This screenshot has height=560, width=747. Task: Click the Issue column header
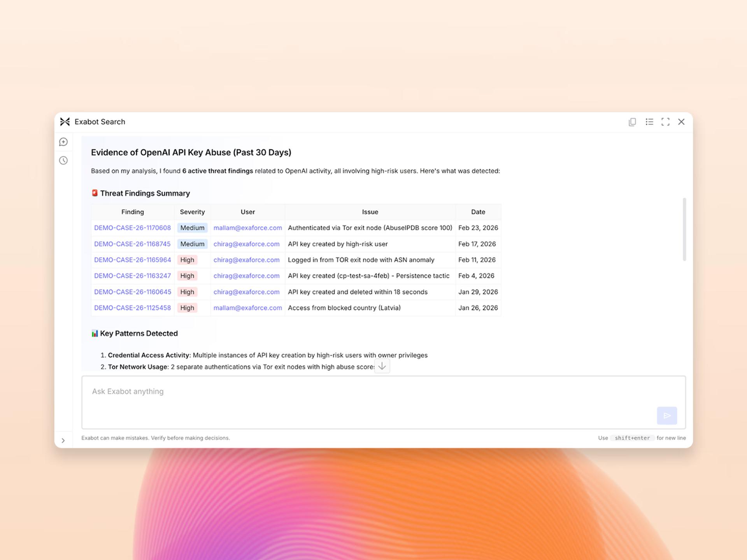(370, 212)
